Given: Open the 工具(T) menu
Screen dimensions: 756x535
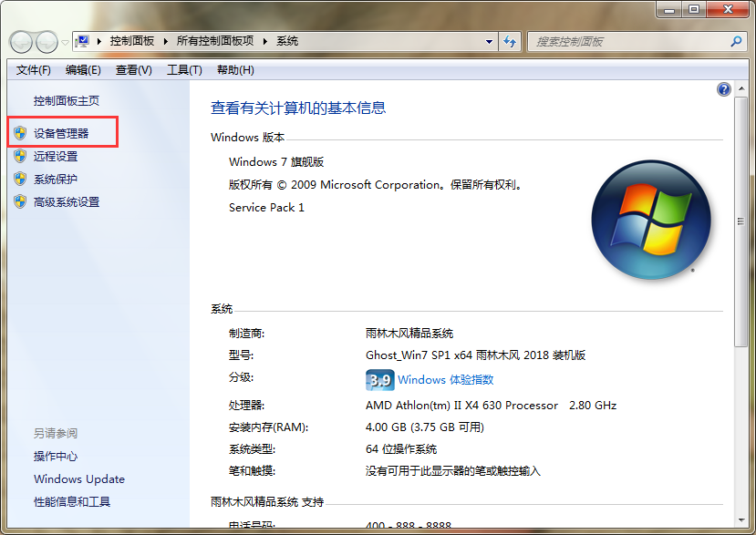Looking at the screenshot, I should pos(184,70).
